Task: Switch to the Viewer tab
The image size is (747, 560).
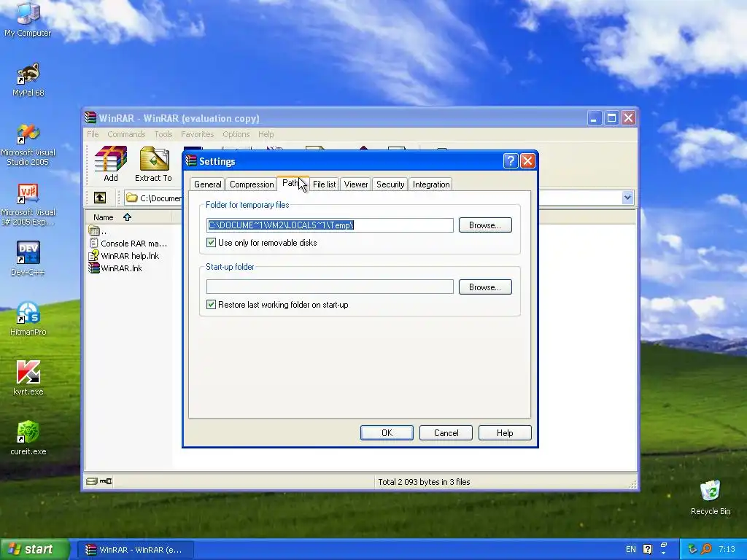Action: pos(356,184)
